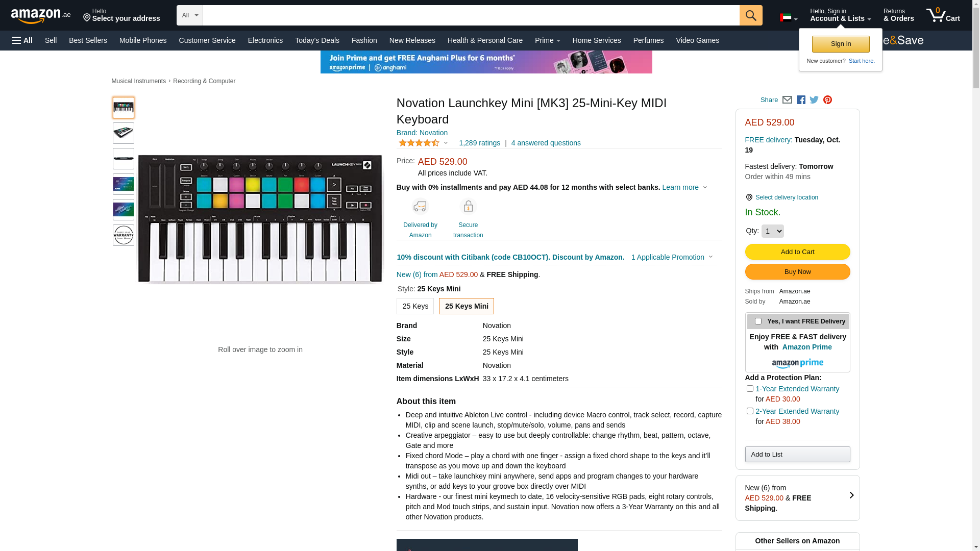Share the product via email icon
The height and width of the screenshot is (551, 980).
pyautogui.click(x=787, y=100)
